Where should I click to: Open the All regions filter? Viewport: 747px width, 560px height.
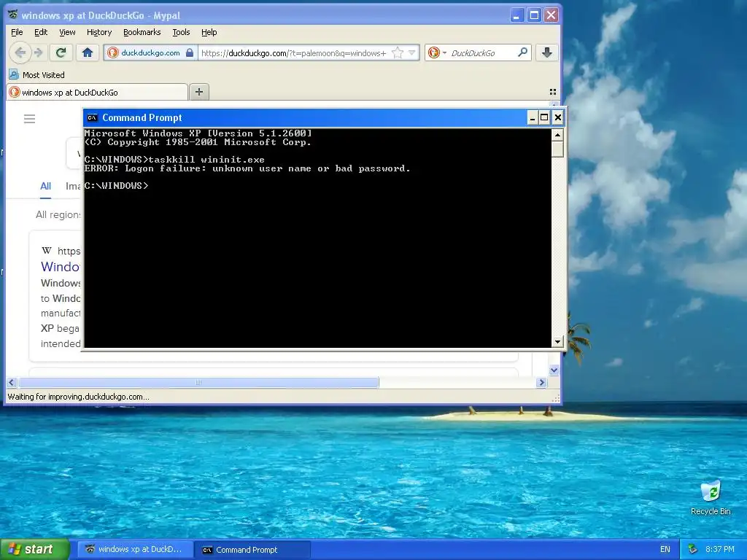[x=58, y=215]
